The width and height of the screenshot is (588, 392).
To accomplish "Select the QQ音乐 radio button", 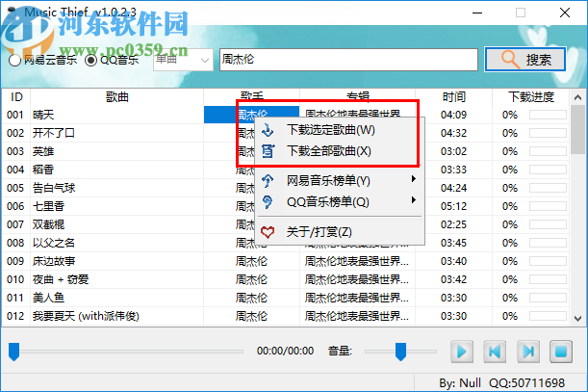I will click(90, 60).
